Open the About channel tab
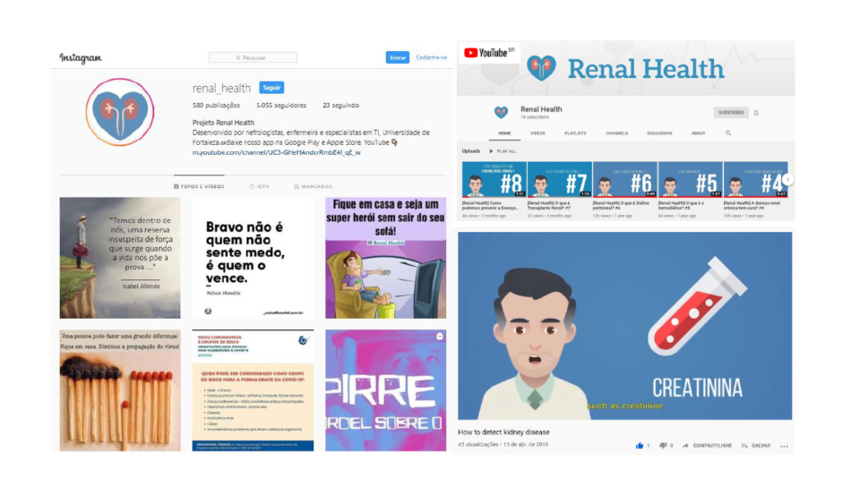 [698, 133]
